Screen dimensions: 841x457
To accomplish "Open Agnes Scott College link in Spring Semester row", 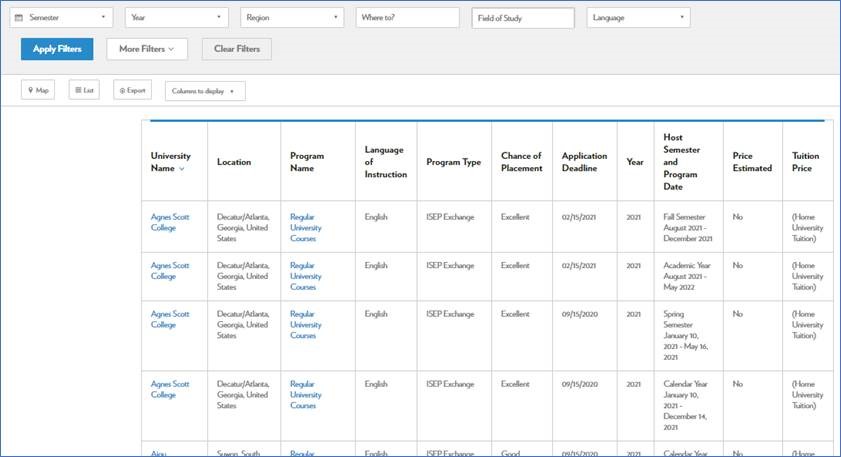I will [170, 319].
